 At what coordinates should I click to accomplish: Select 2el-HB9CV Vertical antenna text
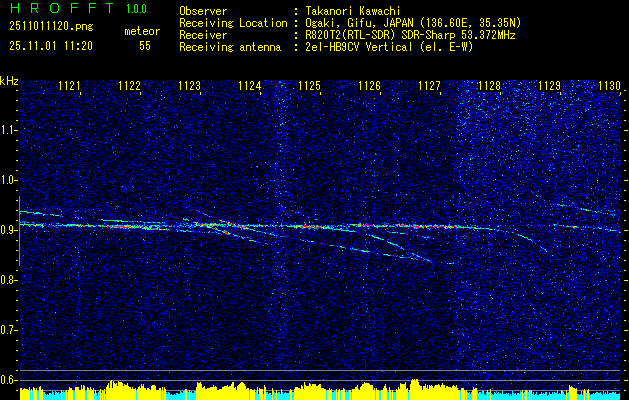(x=389, y=47)
